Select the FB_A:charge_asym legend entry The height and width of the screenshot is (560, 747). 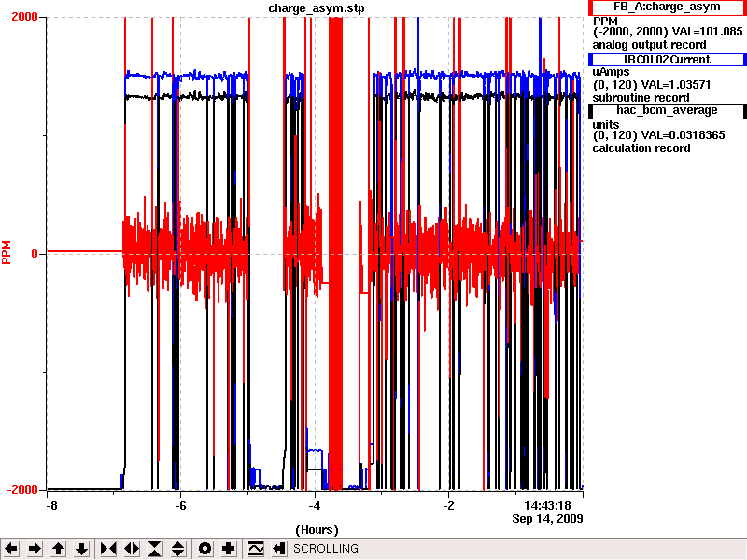(x=667, y=7)
